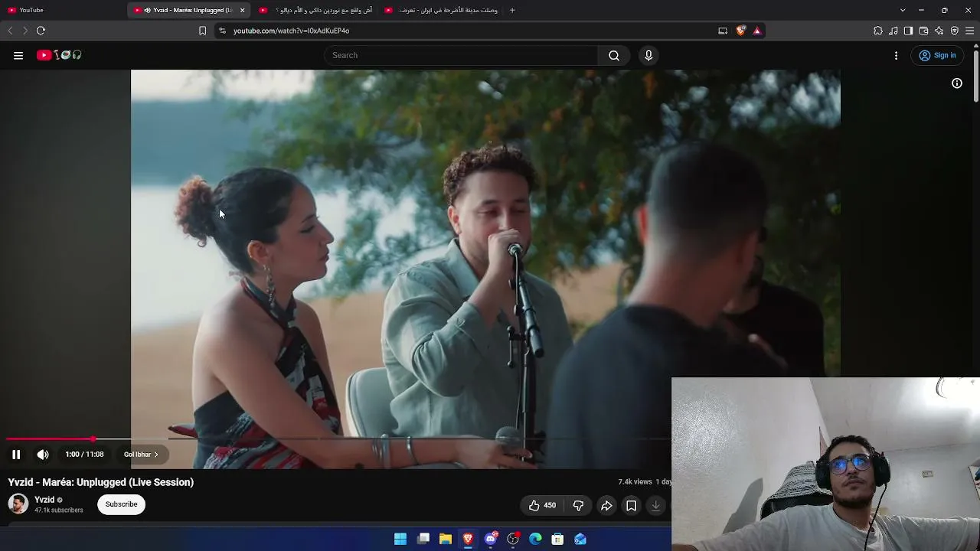The width and height of the screenshot is (980, 551).
Task: Click the page vertical scrollbar
Action: [x=976, y=74]
